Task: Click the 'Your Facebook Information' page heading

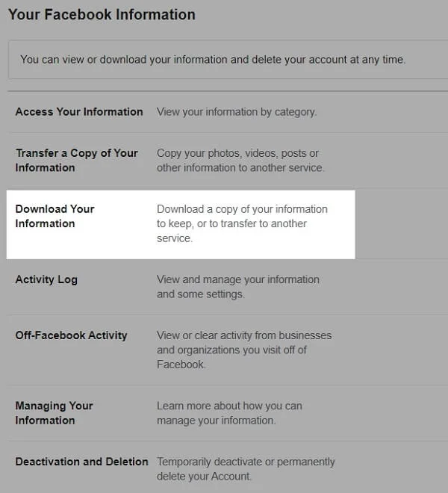Action: (102, 15)
